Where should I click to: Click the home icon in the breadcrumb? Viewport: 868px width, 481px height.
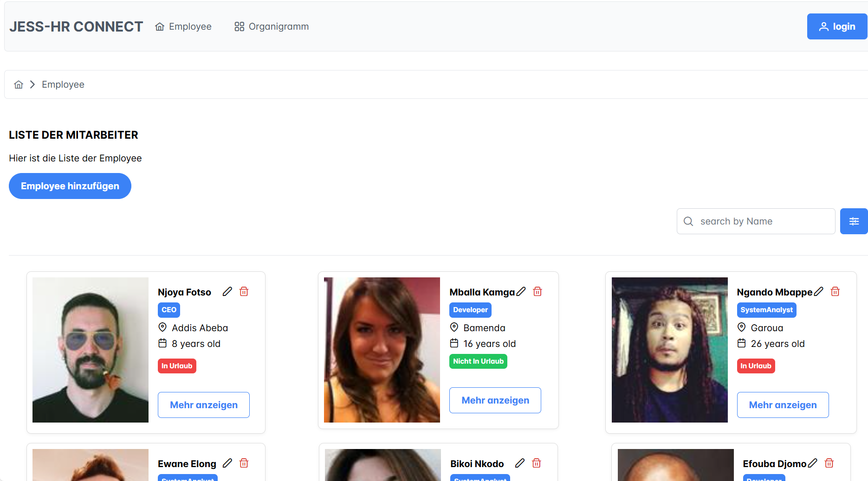(19, 84)
